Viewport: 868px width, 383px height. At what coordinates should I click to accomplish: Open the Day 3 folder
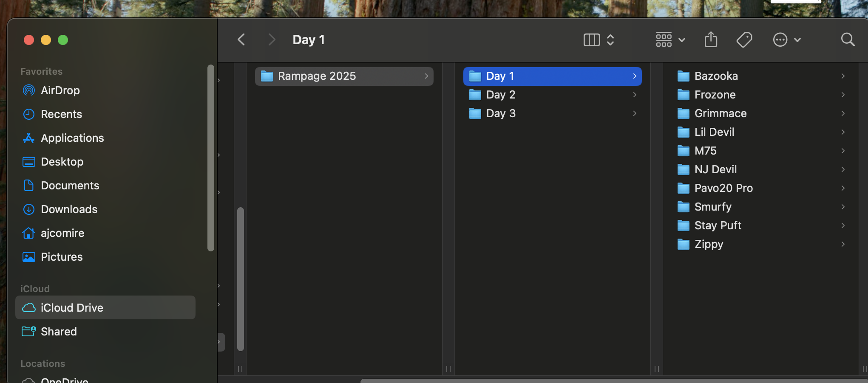click(x=501, y=113)
